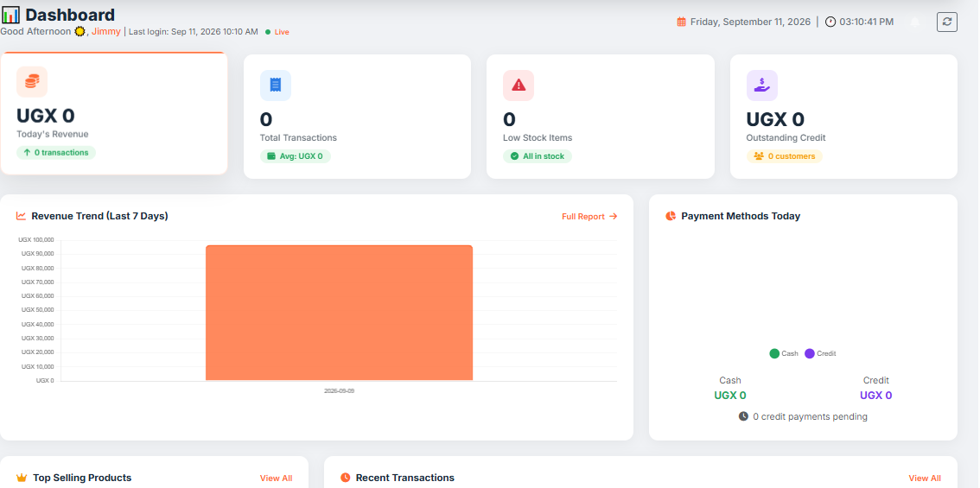Toggle the Cash legend in payment chart

click(784, 353)
